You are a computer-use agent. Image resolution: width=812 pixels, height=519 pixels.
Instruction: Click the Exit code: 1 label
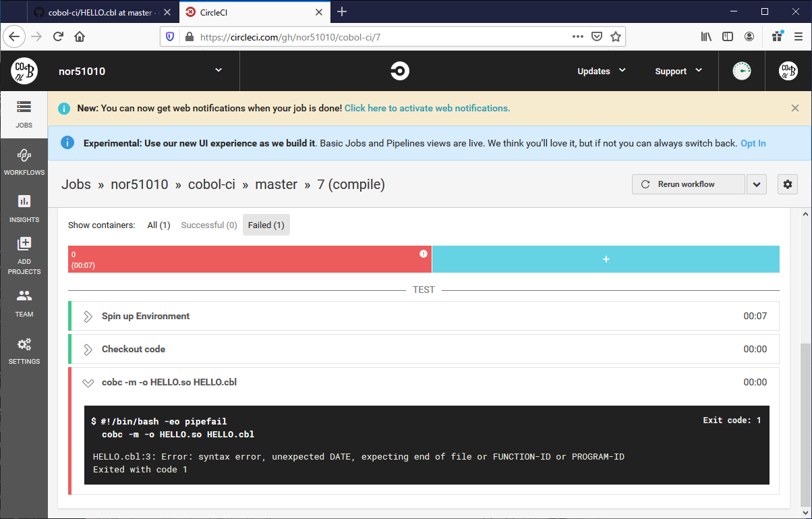coord(732,420)
